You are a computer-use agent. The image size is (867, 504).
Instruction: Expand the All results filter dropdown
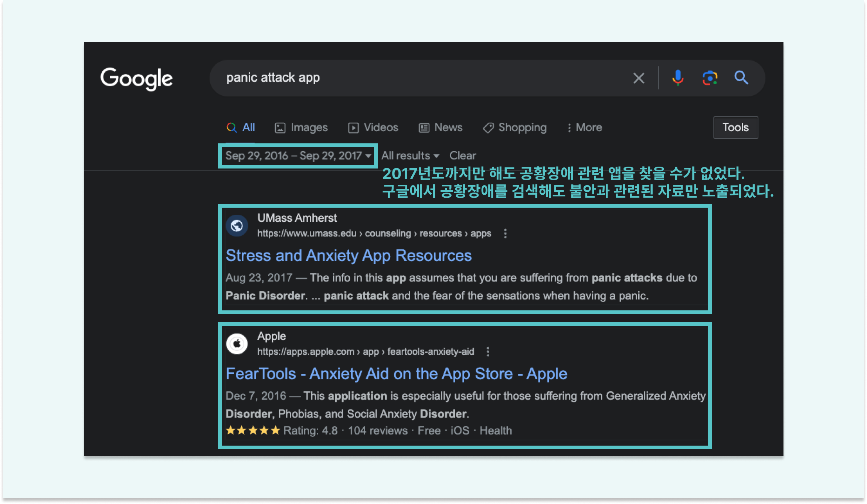click(x=410, y=156)
